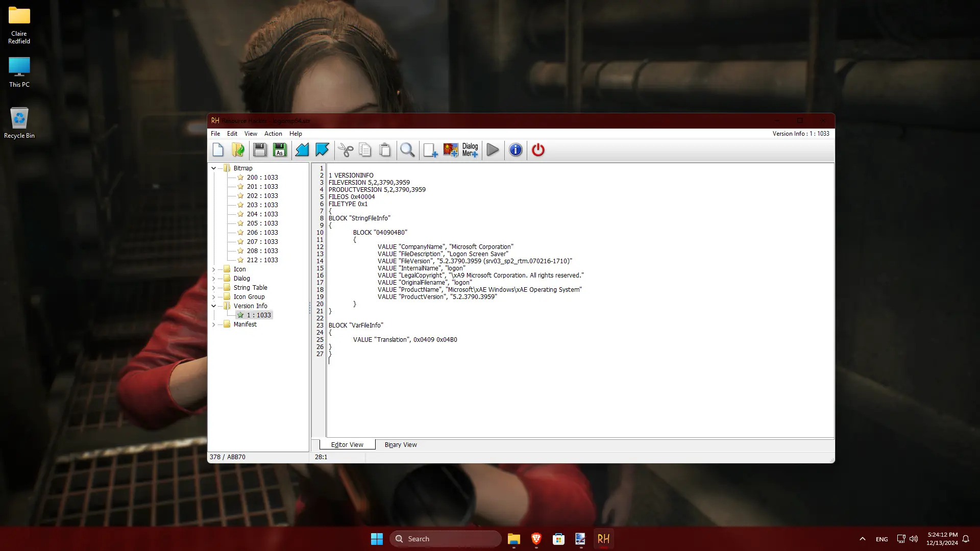
Task: Select bitmap resource 212 : 1033
Action: click(x=262, y=260)
